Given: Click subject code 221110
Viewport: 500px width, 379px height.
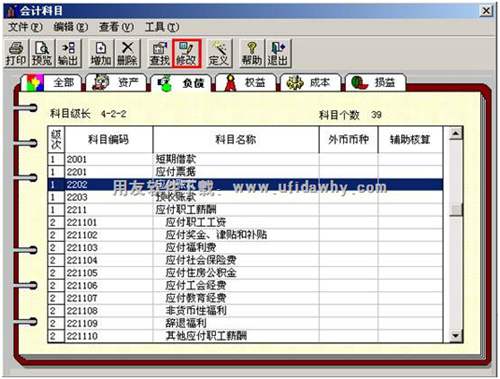Looking at the screenshot, I should pos(82,336).
